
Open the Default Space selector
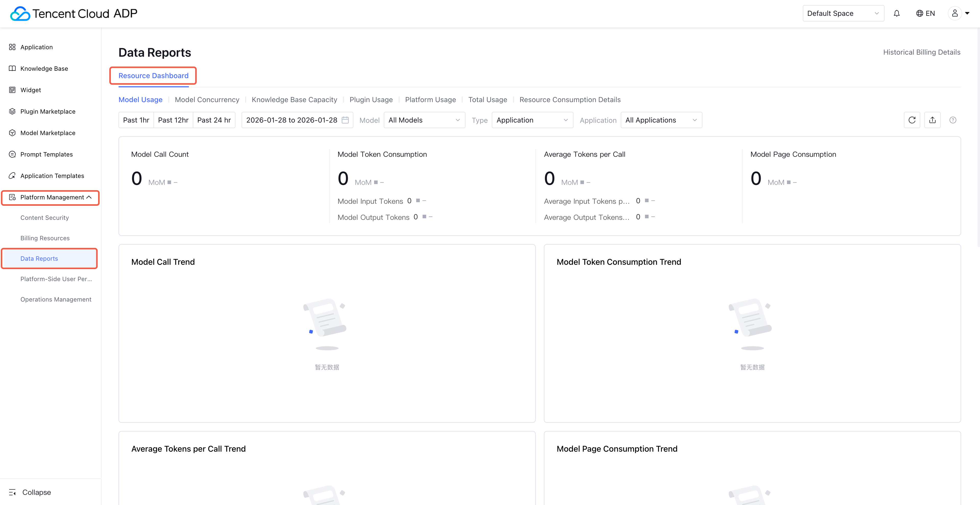[x=843, y=13]
